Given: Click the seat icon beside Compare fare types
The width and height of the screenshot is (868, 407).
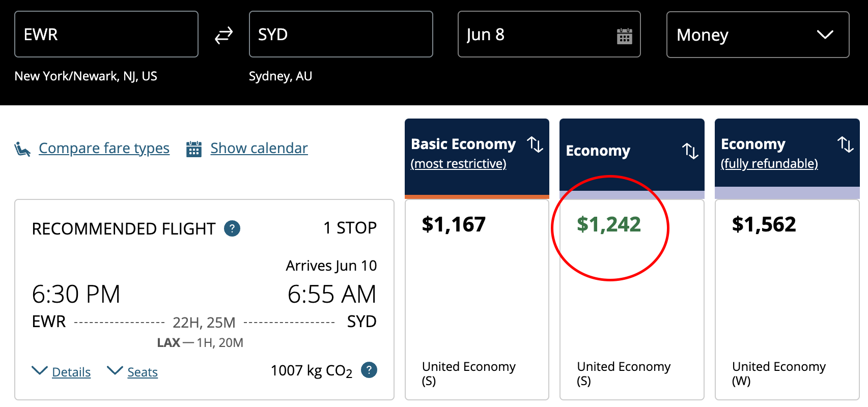Looking at the screenshot, I should click(22, 149).
